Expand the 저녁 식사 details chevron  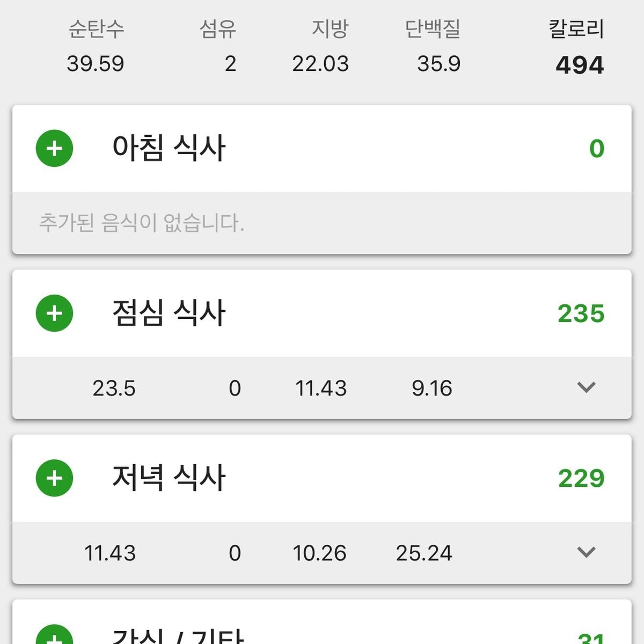click(586, 552)
